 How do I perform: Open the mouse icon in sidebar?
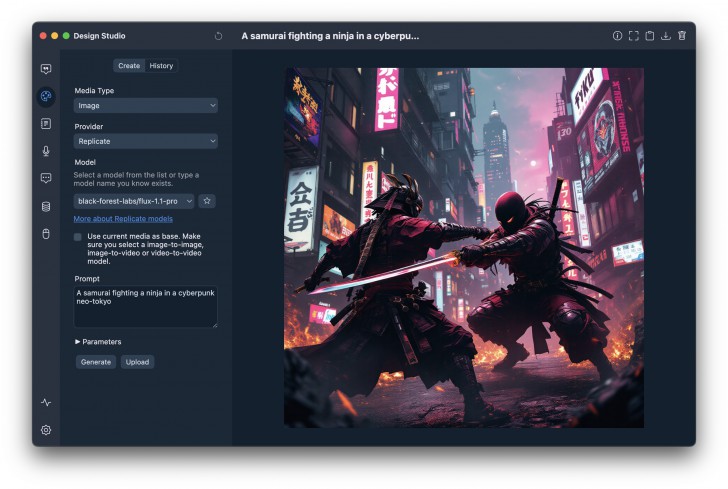(x=46, y=234)
